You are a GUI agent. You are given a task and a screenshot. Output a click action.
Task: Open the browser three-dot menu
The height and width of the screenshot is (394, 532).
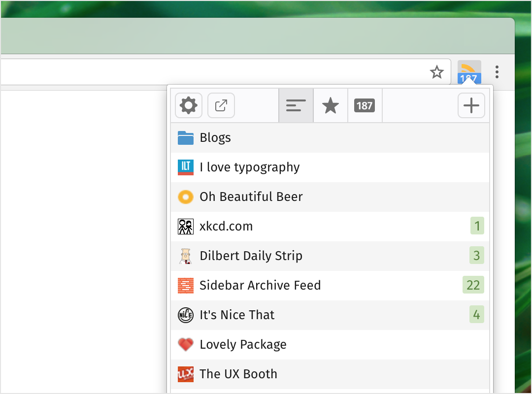tap(497, 72)
